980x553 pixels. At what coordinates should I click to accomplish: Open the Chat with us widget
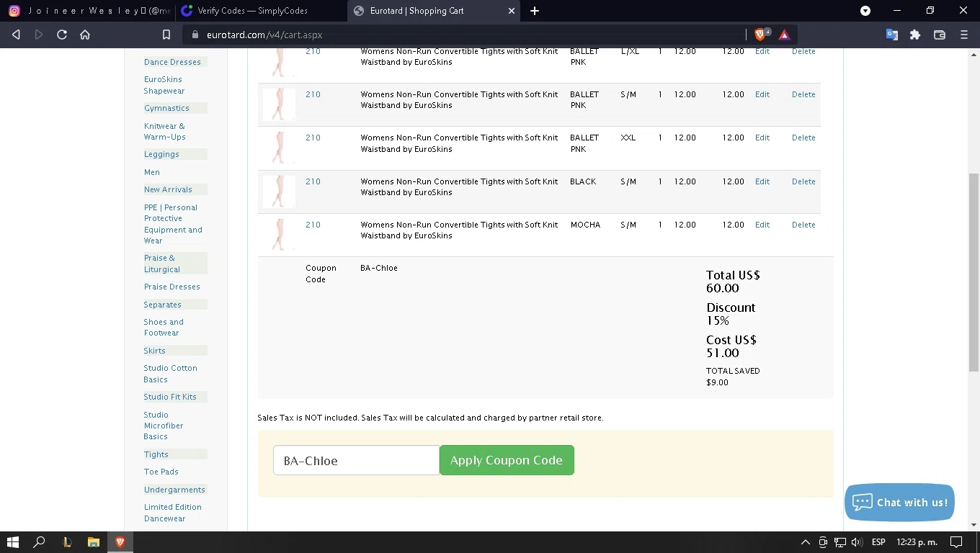899,503
